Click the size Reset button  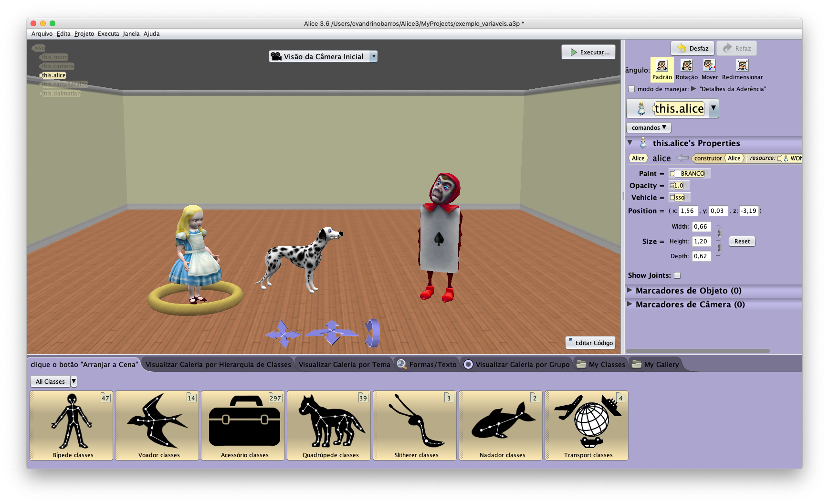(742, 241)
